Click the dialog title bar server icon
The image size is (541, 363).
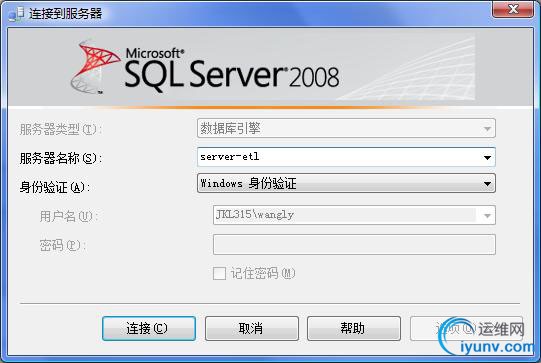[x=16, y=14]
